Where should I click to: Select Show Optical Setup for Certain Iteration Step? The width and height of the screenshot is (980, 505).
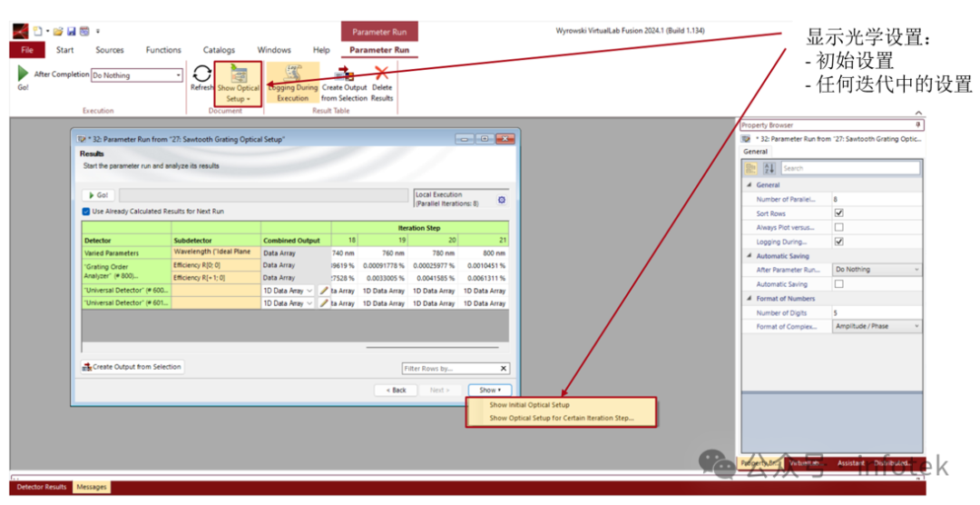coord(561,418)
